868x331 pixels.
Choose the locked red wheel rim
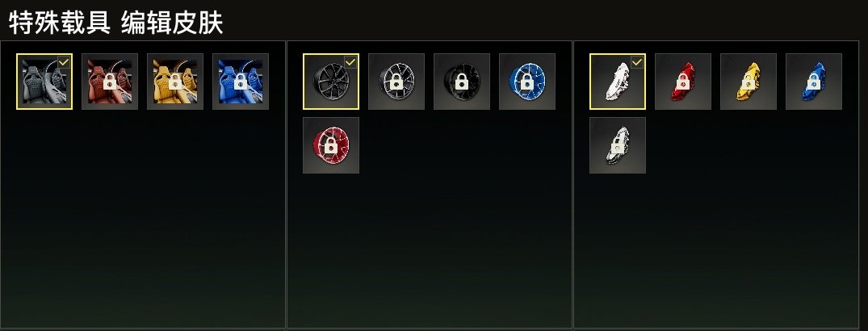click(x=331, y=145)
